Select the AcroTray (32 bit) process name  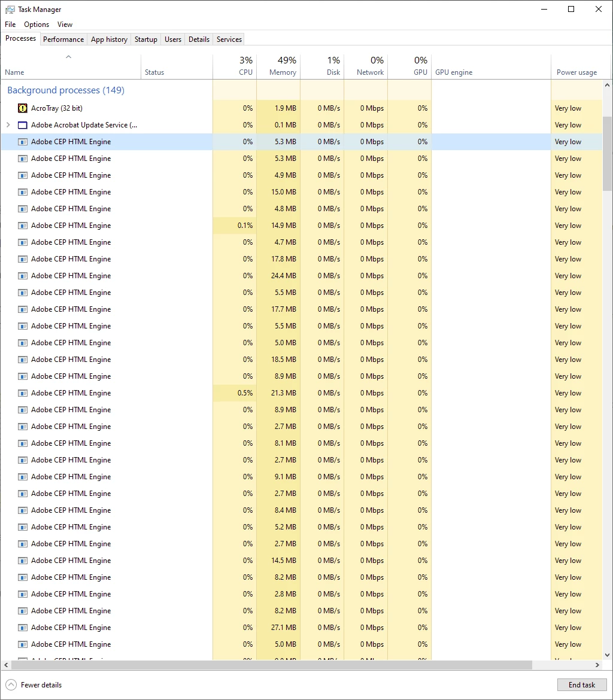pyautogui.click(x=57, y=108)
